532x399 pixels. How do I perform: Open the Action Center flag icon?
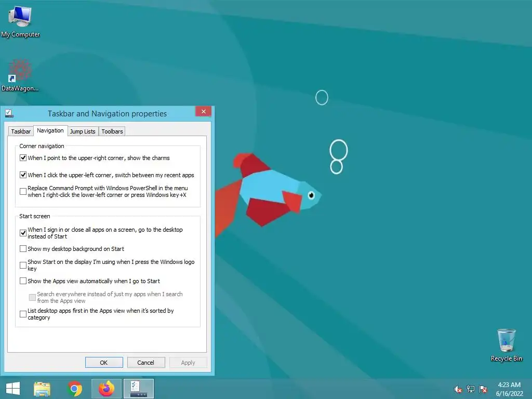click(x=483, y=389)
